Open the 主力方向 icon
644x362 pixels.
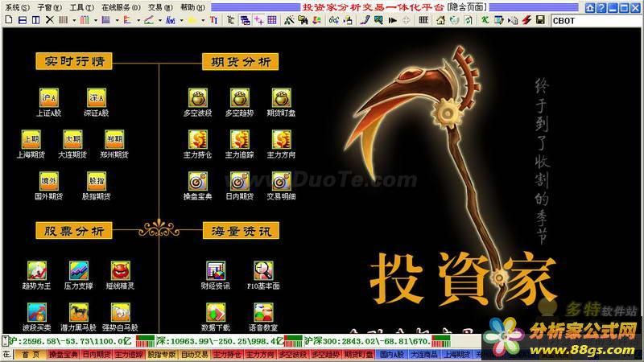point(281,139)
